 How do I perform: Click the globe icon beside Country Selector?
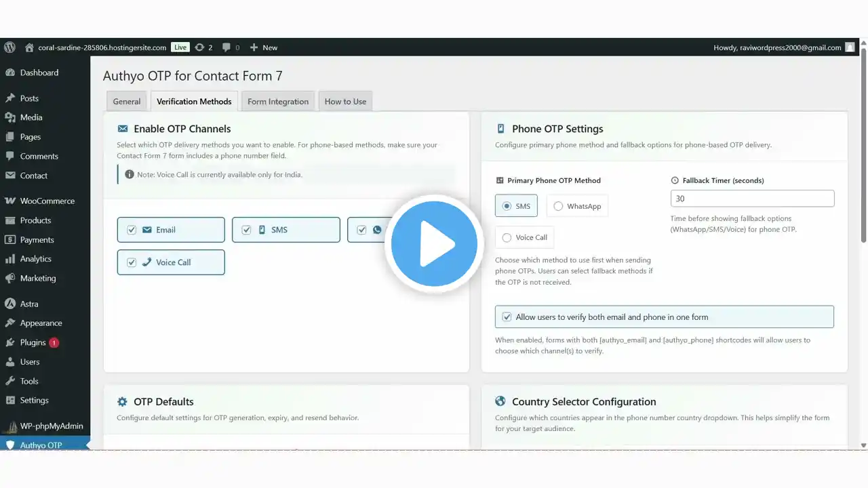pyautogui.click(x=500, y=401)
